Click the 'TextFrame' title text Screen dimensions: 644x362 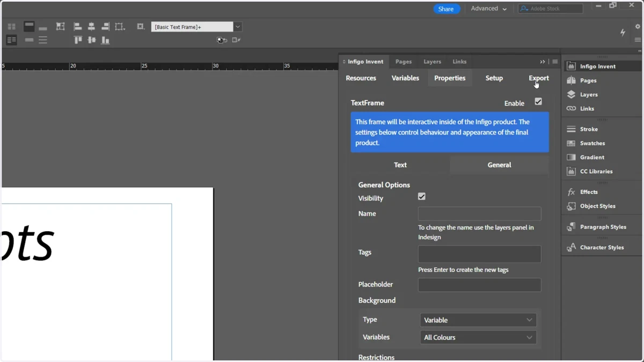[368, 103]
